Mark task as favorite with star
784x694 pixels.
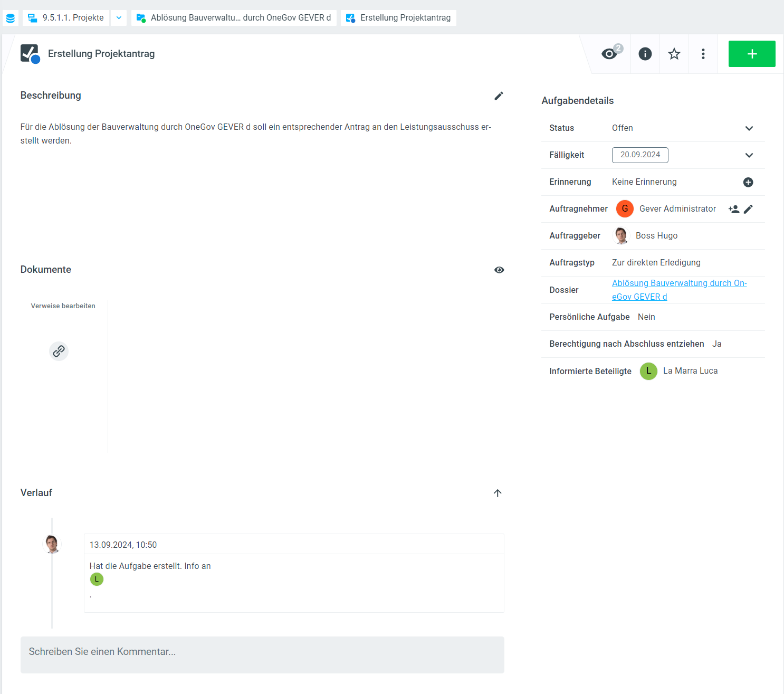(x=674, y=54)
